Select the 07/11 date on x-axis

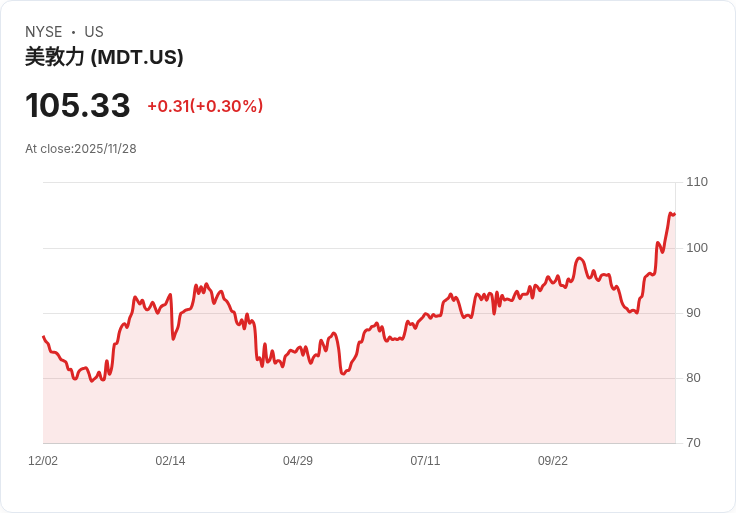tap(425, 461)
